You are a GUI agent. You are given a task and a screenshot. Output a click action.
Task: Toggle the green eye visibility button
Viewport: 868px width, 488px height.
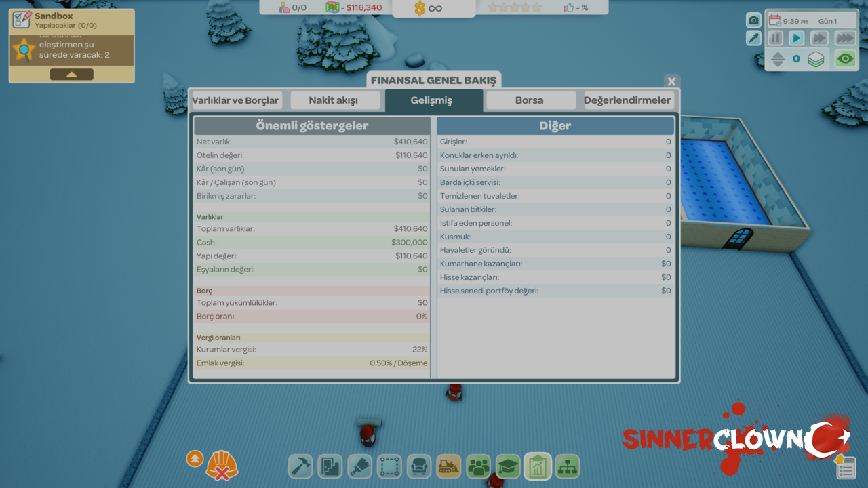pyautogui.click(x=845, y=59)
